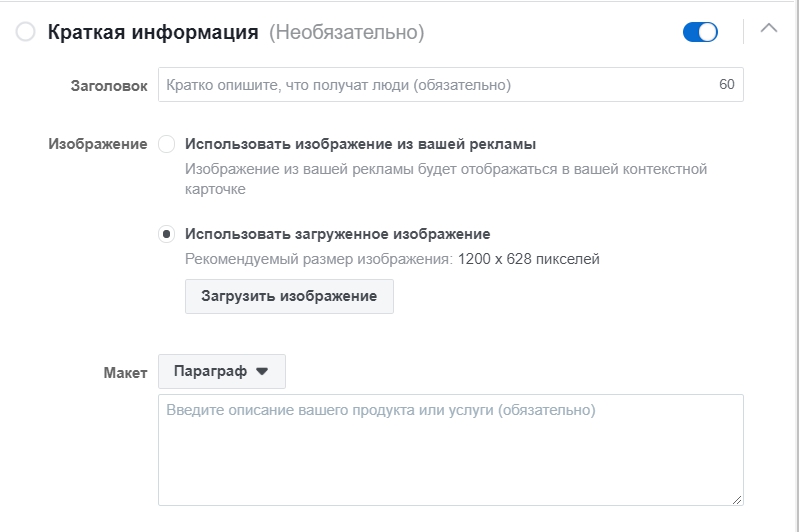799x532 pixels.
Task: Focus the product description text area
Action: [450, 450]
